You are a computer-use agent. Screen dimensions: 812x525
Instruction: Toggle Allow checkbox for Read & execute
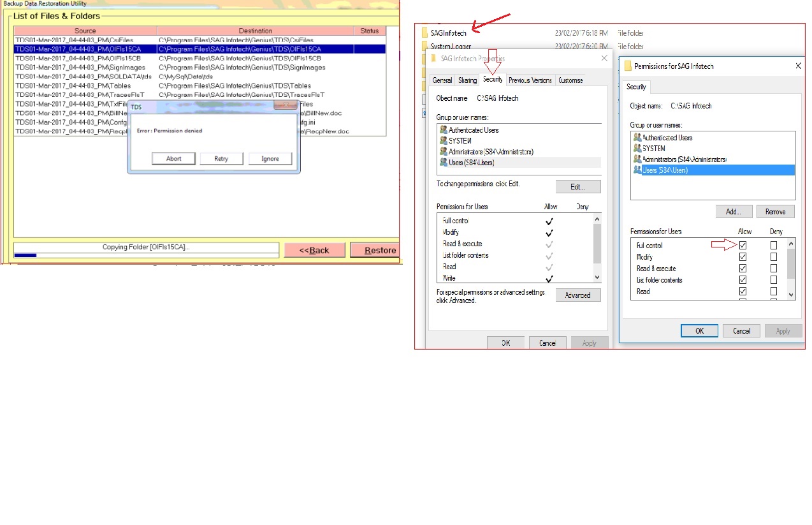742,269
